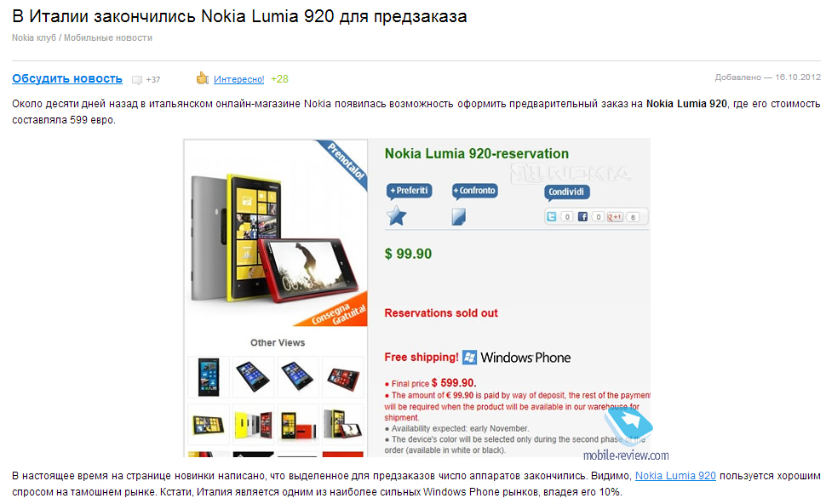Follow the Nokia Lumia 920 text link
The image size is (826, 504).
675,476
